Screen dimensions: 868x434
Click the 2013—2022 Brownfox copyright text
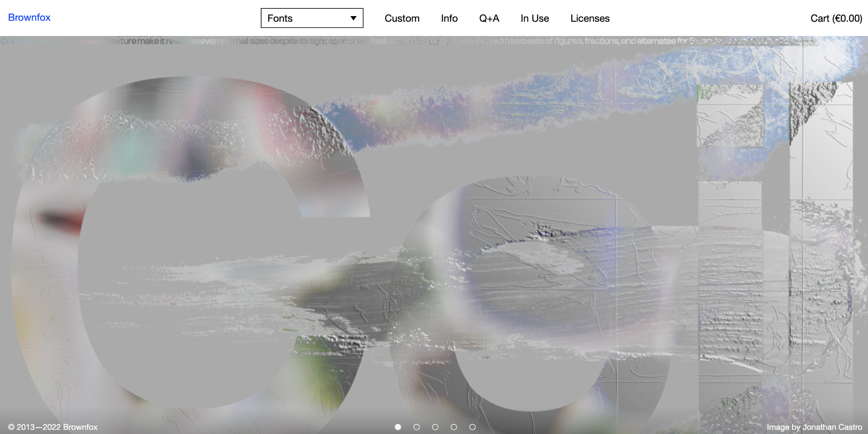click(53, 427)
